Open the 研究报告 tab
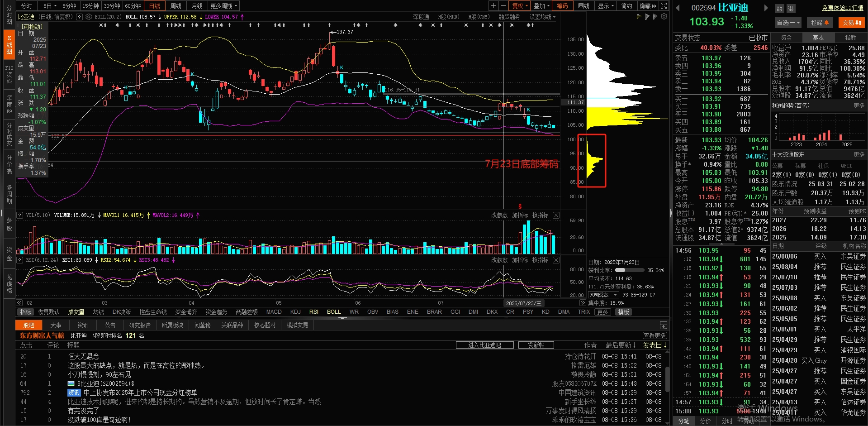Screen dimensions: 868x426 (140, 325)
